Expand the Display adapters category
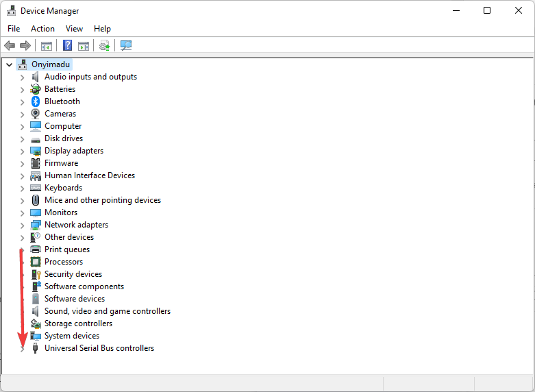The width and height of the screenshot is (535, 392). 22,151
